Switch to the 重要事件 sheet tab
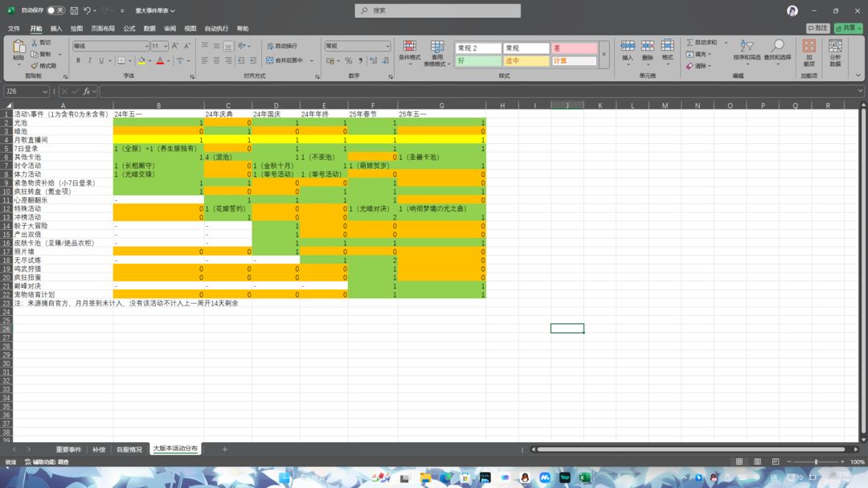 pyautogui.click(x=68, y=449)
